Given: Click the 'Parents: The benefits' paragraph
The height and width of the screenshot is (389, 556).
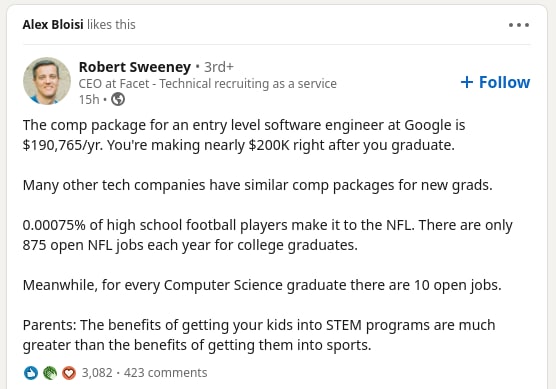Looking at the screenshot, I should coord(259,335).
